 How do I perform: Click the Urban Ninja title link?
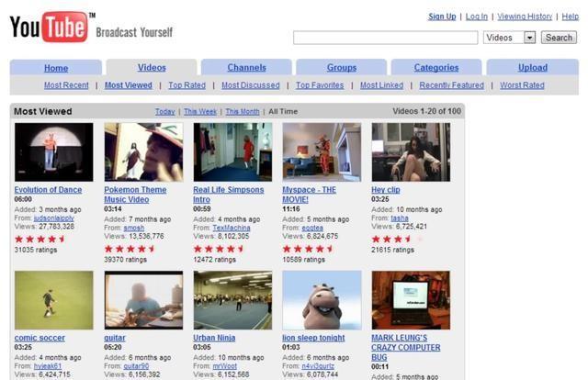point(214,338)
